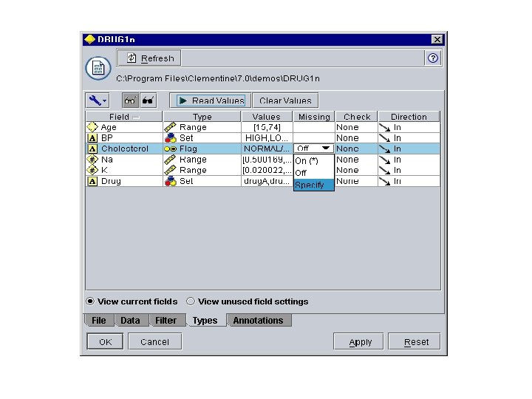This screenshot has width=532, height=399.
Task: Close the DRUG1n dialog window
Action: click(x=437, y=40)
